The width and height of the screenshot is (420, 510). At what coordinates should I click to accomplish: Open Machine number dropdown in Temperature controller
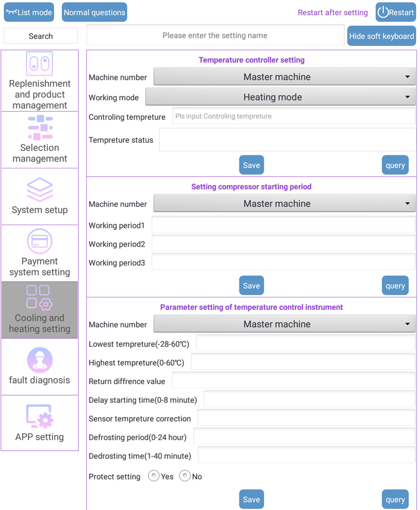[x=285, y=77]
